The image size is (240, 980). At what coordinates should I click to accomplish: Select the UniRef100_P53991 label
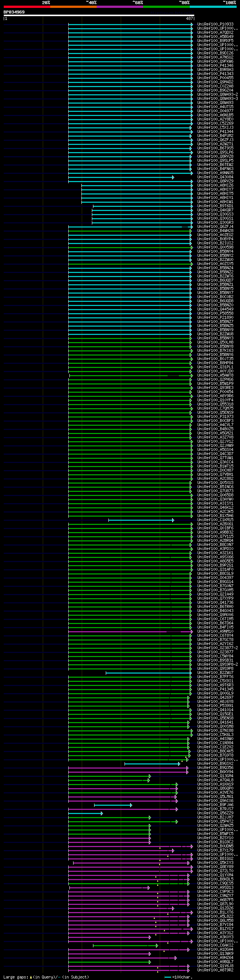click(x=215, y=705)
